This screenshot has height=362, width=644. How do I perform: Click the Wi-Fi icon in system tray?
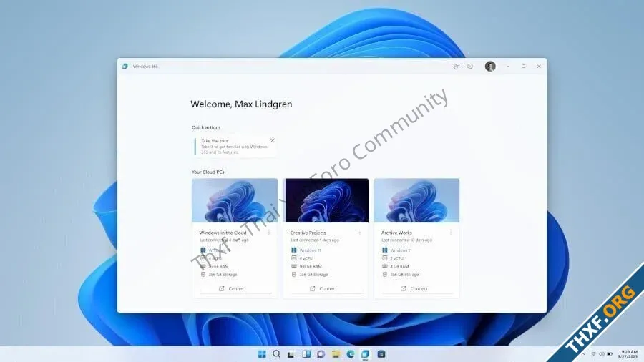[x=593, y=354]
